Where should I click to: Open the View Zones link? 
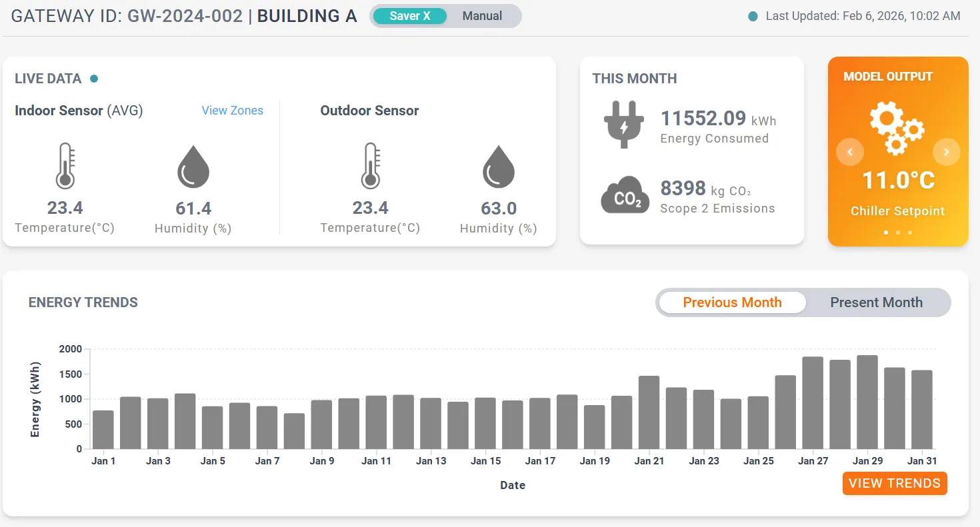232,111
